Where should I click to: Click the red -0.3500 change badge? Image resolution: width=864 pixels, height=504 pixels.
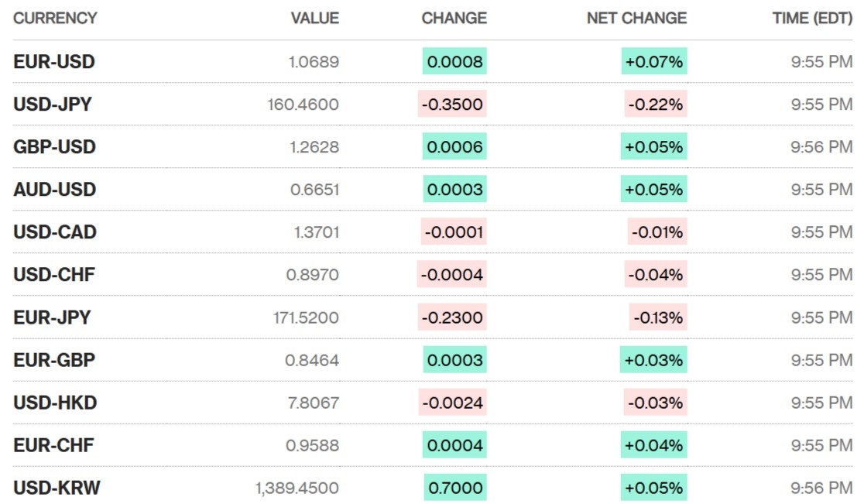(452, 105)
